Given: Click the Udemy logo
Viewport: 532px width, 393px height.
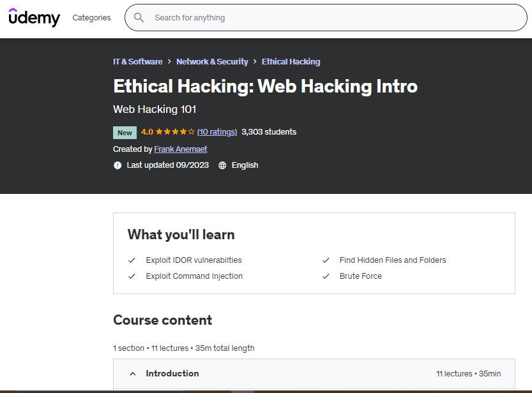Looking at the screenshot, I should (x=34, y=17).
